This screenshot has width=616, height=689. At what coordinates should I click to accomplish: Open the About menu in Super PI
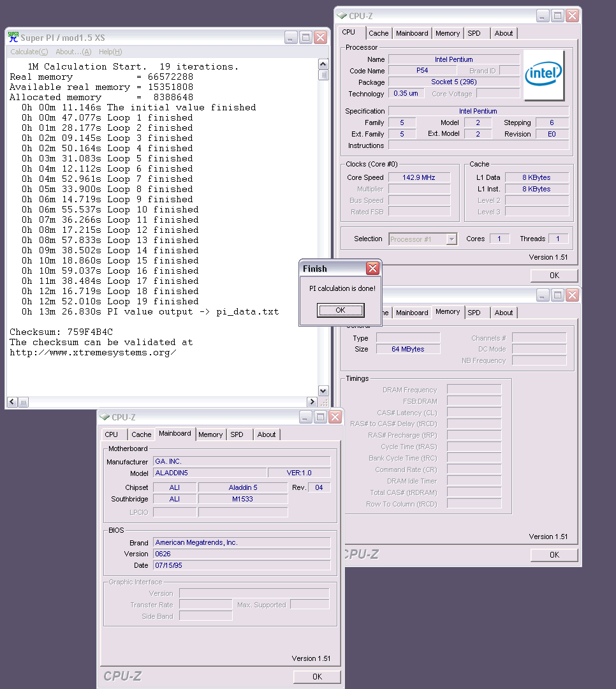(x=73, y=52)
